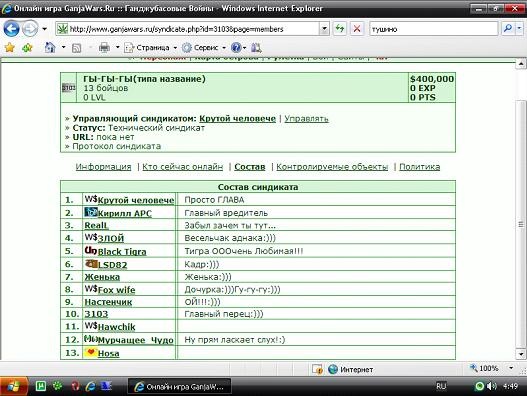Screen dimensions: 527x396
Task: Open the Help question-mark icon
Action: (x=236, y=48)
